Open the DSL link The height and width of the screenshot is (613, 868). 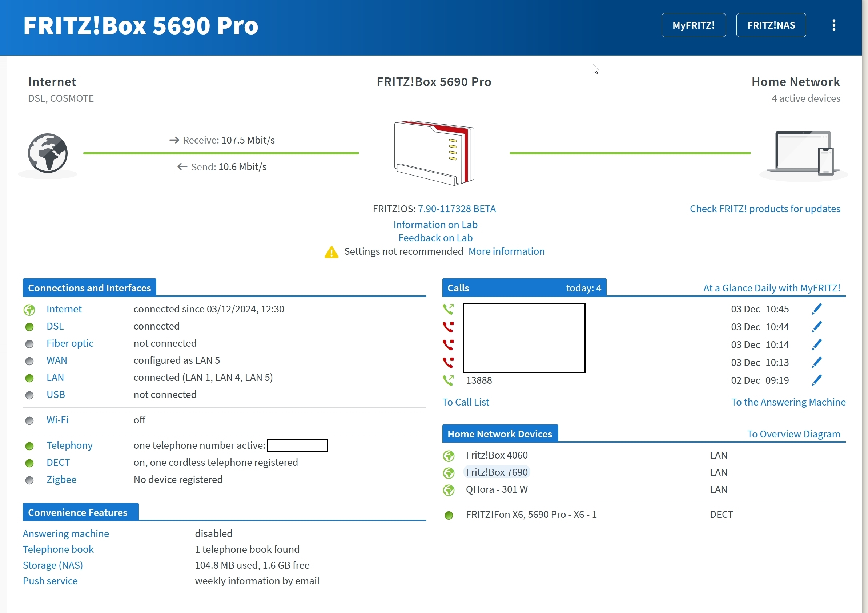tap(55, 326)
